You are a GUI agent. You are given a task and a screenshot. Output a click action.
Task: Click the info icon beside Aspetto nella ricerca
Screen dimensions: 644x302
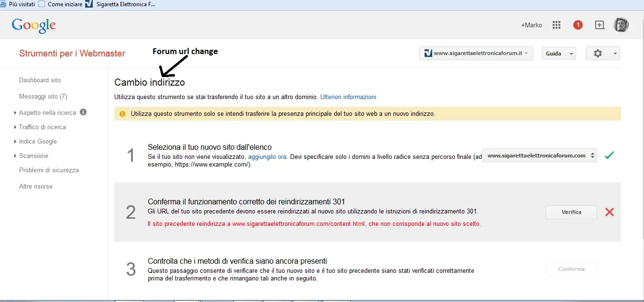83,112
